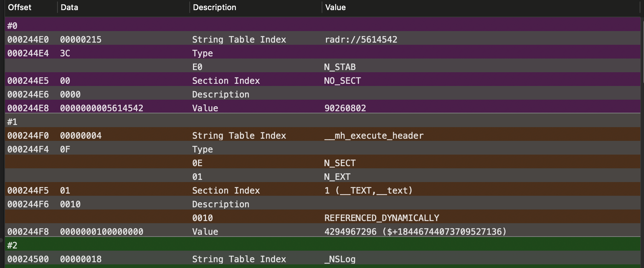Click the value 90260802

tap(345, 108)
